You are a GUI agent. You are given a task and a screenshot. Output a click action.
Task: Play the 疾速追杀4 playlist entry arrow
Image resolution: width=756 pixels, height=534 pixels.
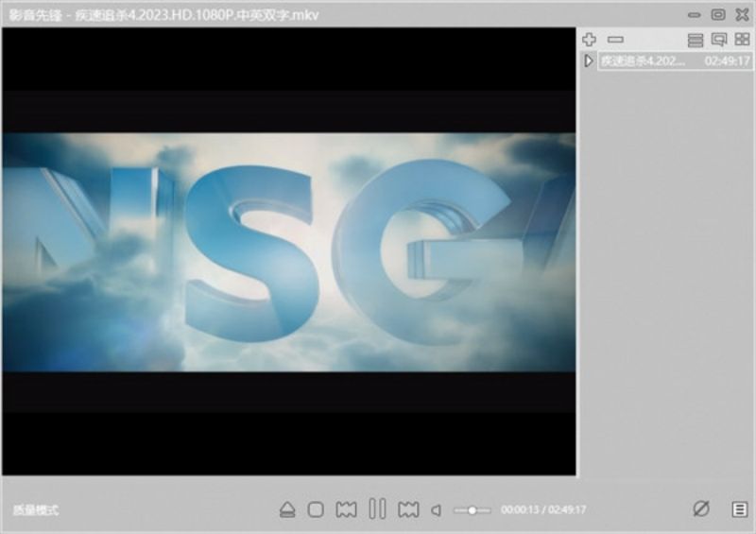[x=588, y=60]
